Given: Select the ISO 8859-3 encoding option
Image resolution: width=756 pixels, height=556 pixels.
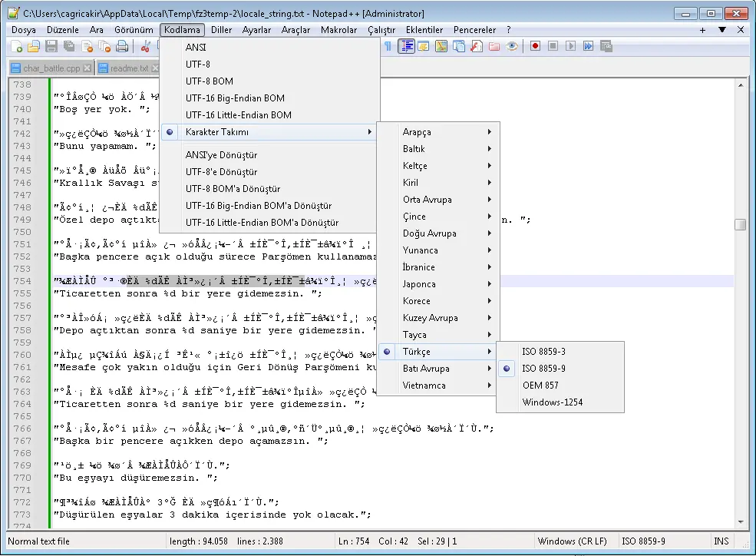Looking at the screenshot, I should point(543,352).
